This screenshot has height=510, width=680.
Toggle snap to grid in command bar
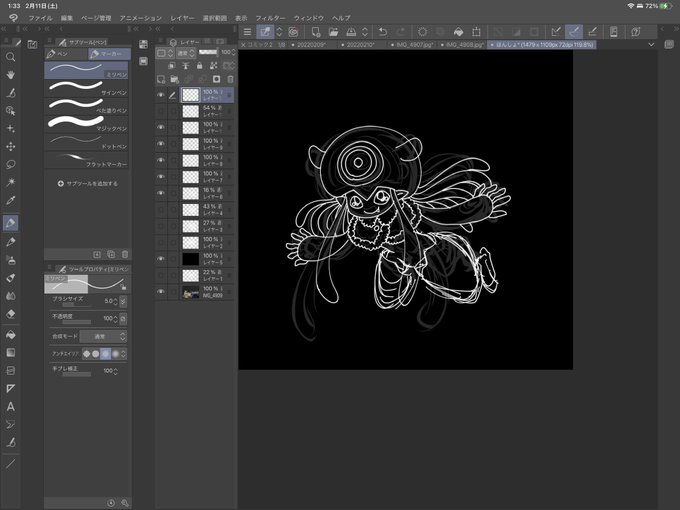coord(592,32)
